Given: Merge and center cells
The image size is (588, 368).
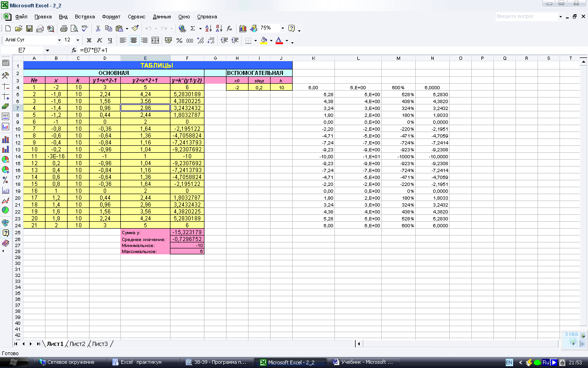Looking at the screenshot, I should coord(155,40).
